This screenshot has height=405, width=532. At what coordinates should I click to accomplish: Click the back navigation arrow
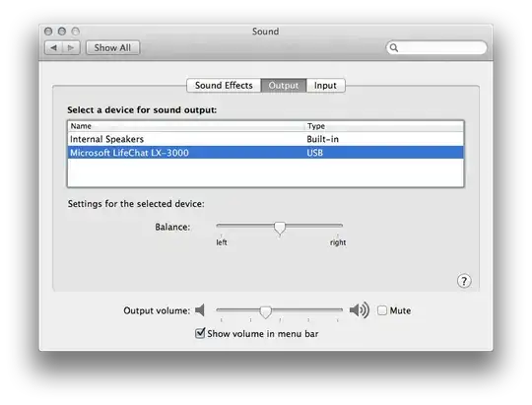53,48
